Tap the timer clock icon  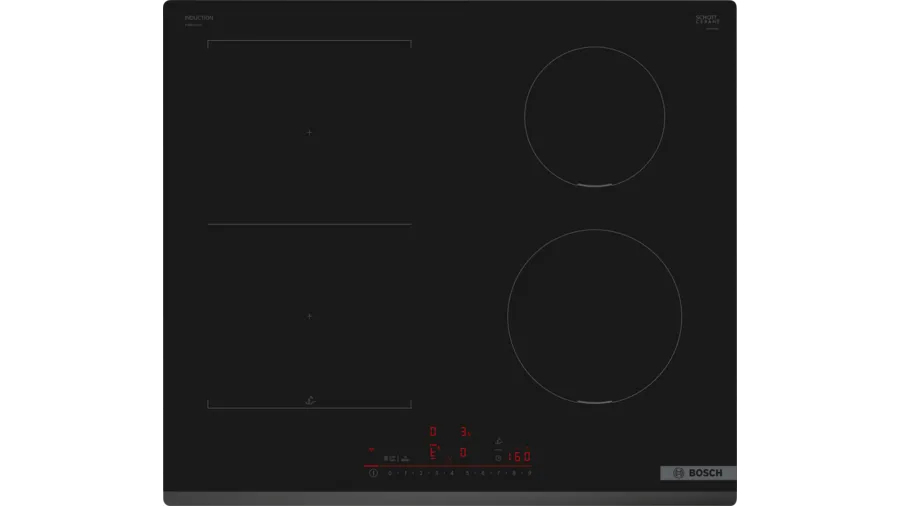[x=498, y=458]
